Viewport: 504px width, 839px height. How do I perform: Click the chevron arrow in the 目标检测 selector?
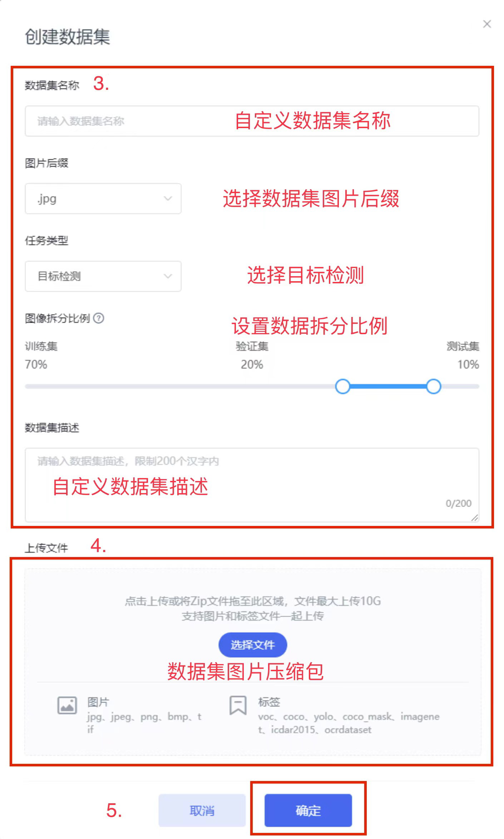[168, 276]
